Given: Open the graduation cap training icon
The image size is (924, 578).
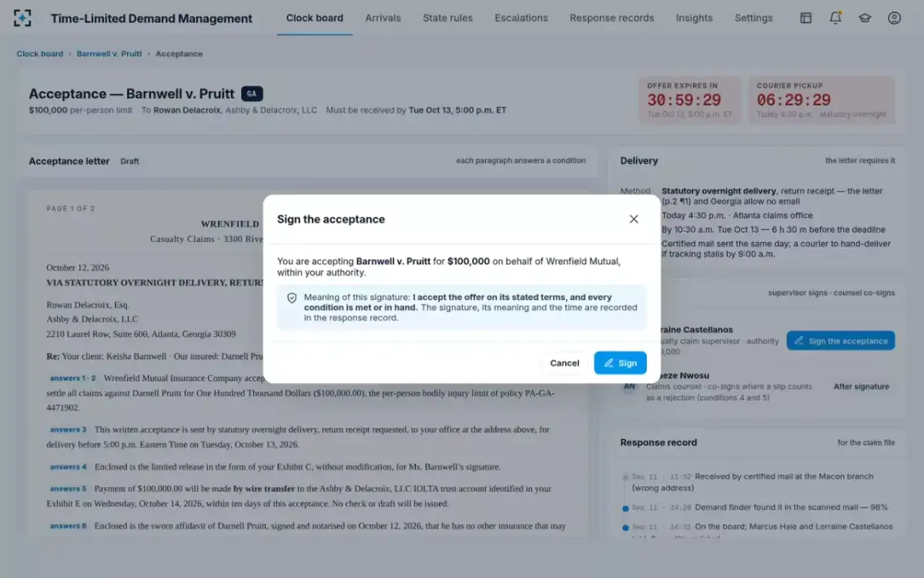Looking at the screenshot, I should 865,18.
